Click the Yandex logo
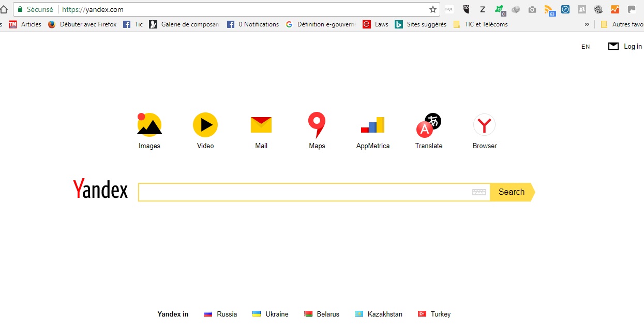This screenshot has width=644, height=330. [100, 189]
